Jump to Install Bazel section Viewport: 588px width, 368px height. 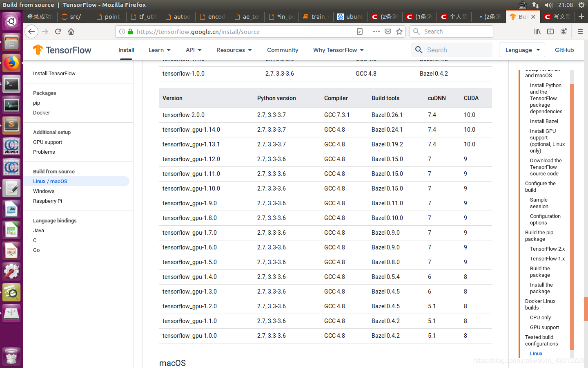click(x=544, y=121)
